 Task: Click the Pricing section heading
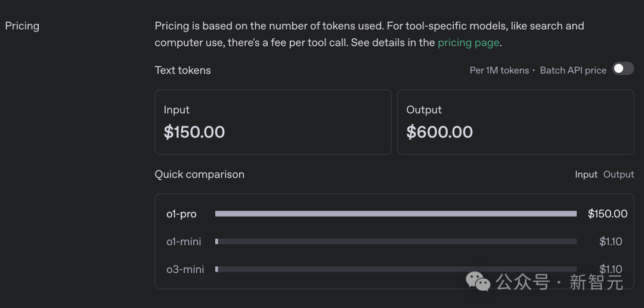[22, 26]
